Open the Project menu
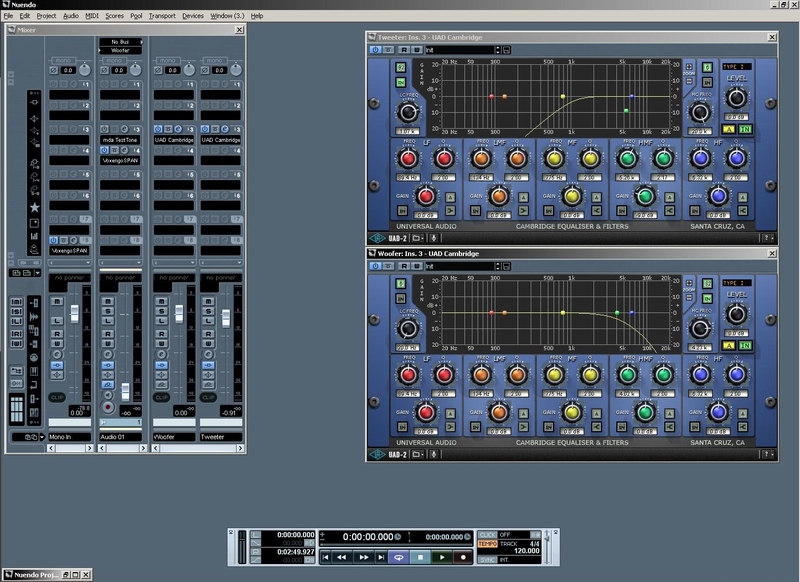Image resolution: width=800 pixels, height=582 pixels. point(46,16)
